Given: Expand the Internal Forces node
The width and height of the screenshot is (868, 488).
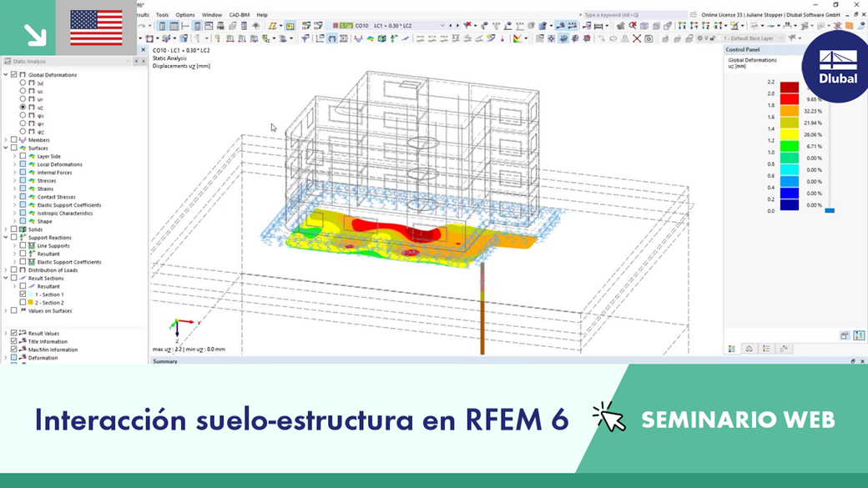Looking at the screenshot, I should pos(15,172).
